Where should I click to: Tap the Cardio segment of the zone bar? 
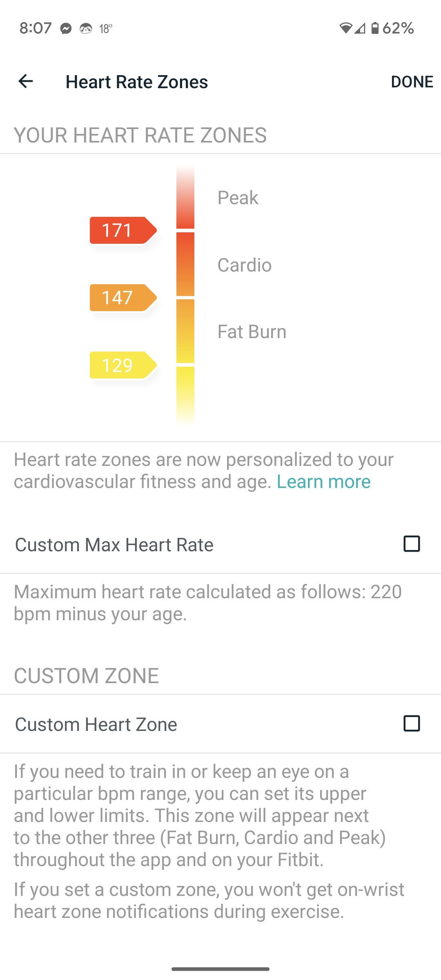[x=185, y=264]
